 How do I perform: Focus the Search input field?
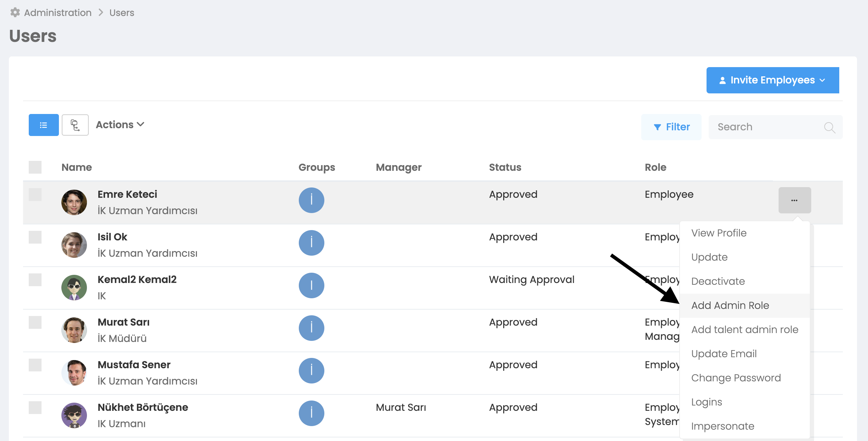click(x=767, y=127)
